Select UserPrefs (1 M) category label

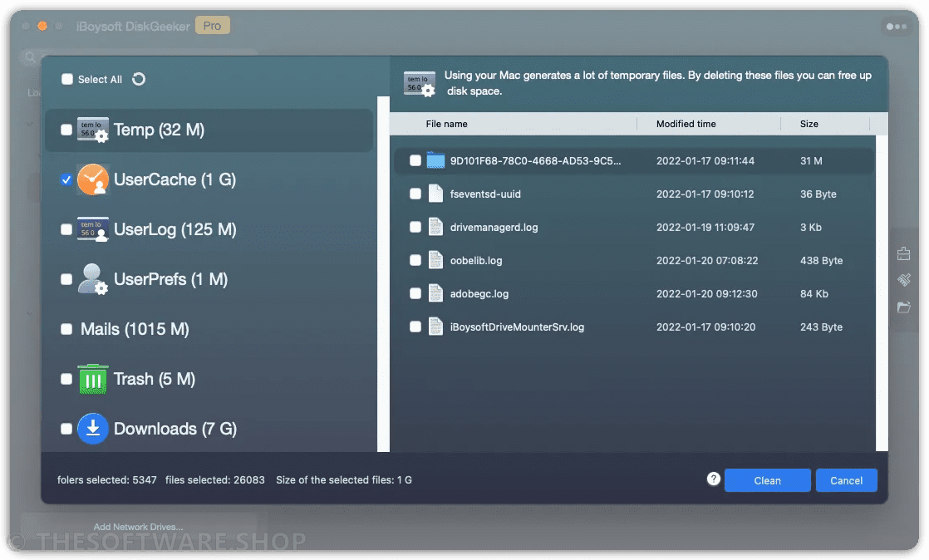click(x=170, y=278)
